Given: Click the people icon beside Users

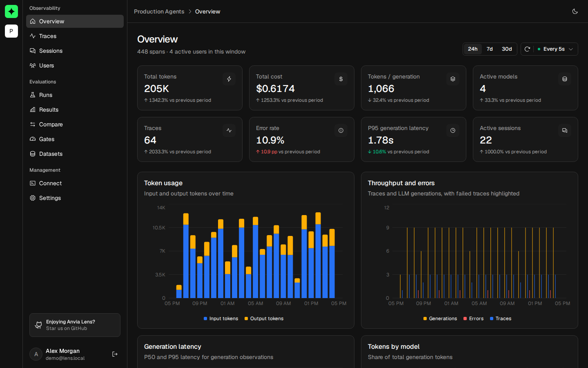Looking at the screenshot, I should pyautogui.click(x=33, y=65).
